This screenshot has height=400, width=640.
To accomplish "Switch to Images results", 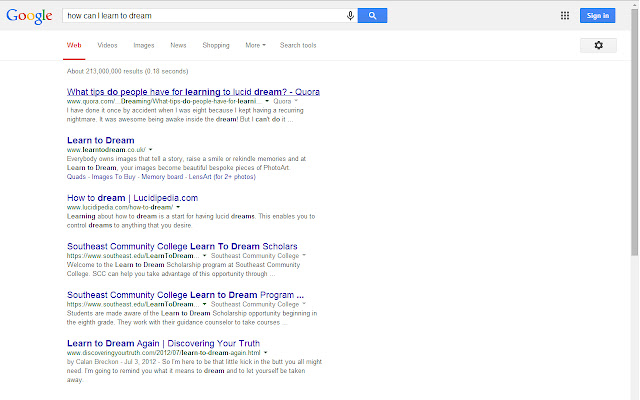I will pos(144,45).
